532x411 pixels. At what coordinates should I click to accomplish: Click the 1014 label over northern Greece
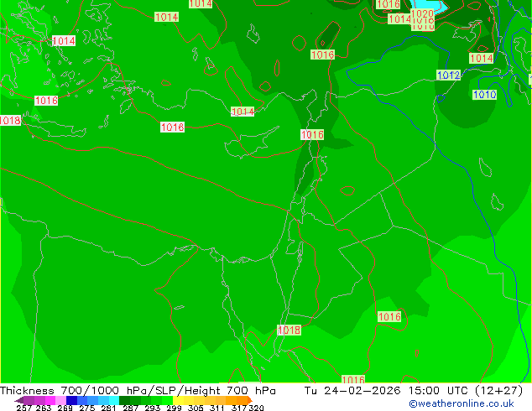pyautogui.click(x=64, y=41)
